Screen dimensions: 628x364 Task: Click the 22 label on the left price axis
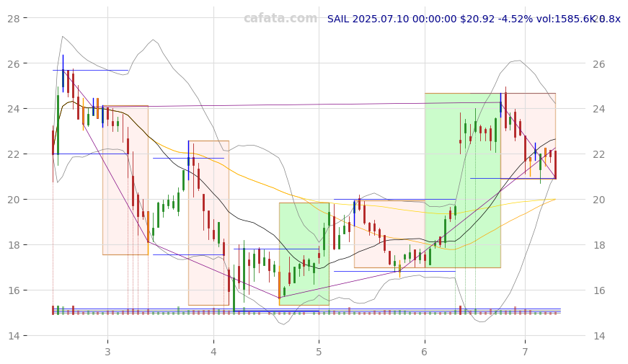pyautogui.click(x=14, y=154)
